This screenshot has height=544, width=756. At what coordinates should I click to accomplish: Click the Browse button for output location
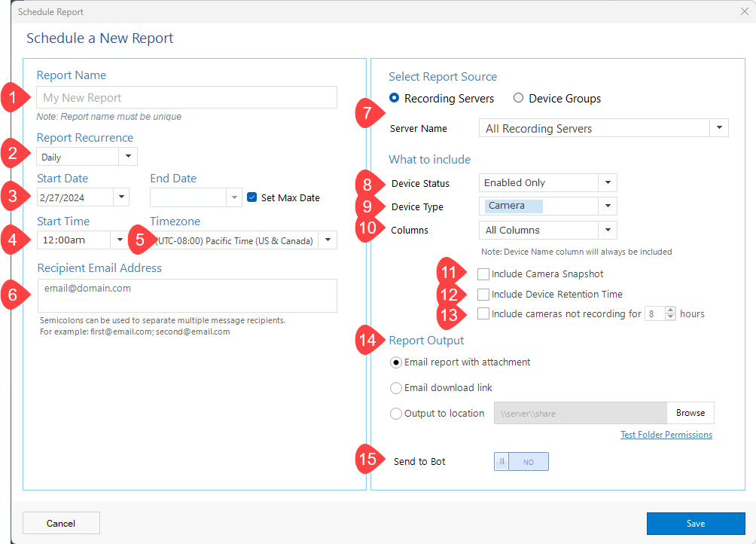[690, 413]
